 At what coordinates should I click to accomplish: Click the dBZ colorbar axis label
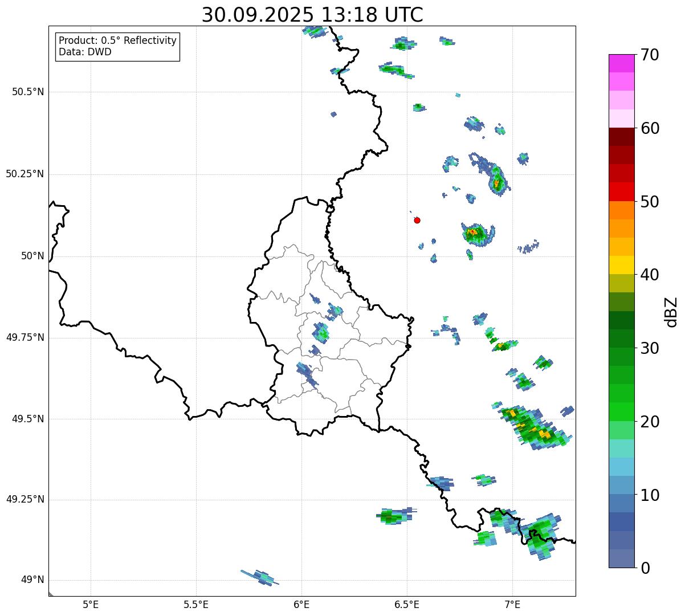(671, 312)
